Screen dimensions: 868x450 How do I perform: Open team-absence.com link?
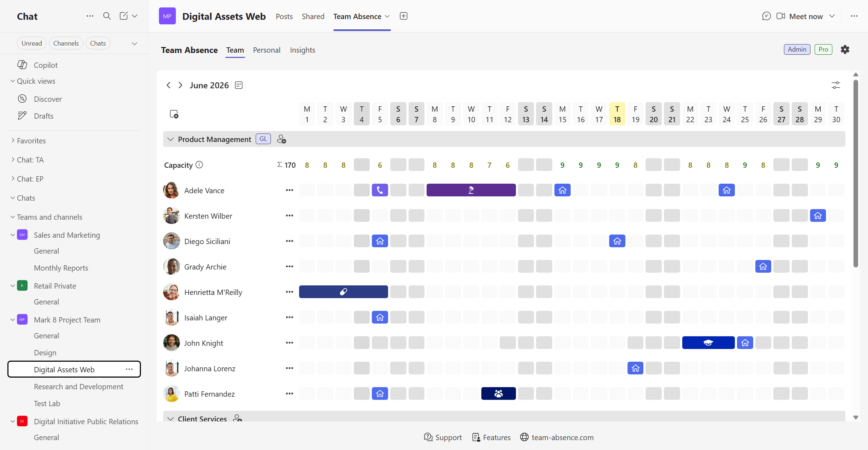557,437
